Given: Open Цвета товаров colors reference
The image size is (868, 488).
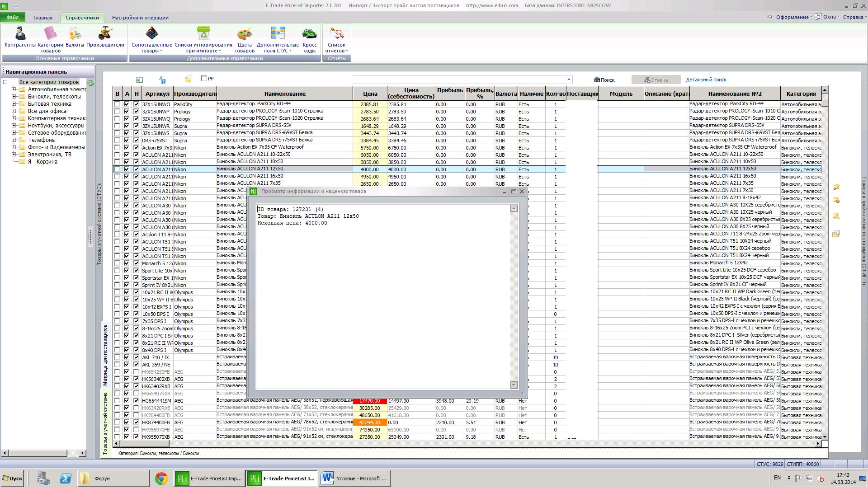Looking at the screenshot, I should tap(245, 40).
